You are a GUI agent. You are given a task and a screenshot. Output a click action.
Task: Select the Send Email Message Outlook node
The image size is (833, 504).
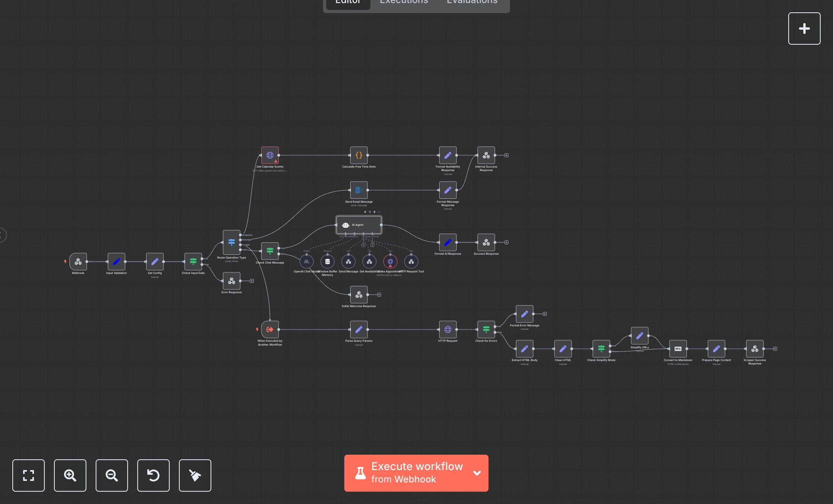pos(359,190)
